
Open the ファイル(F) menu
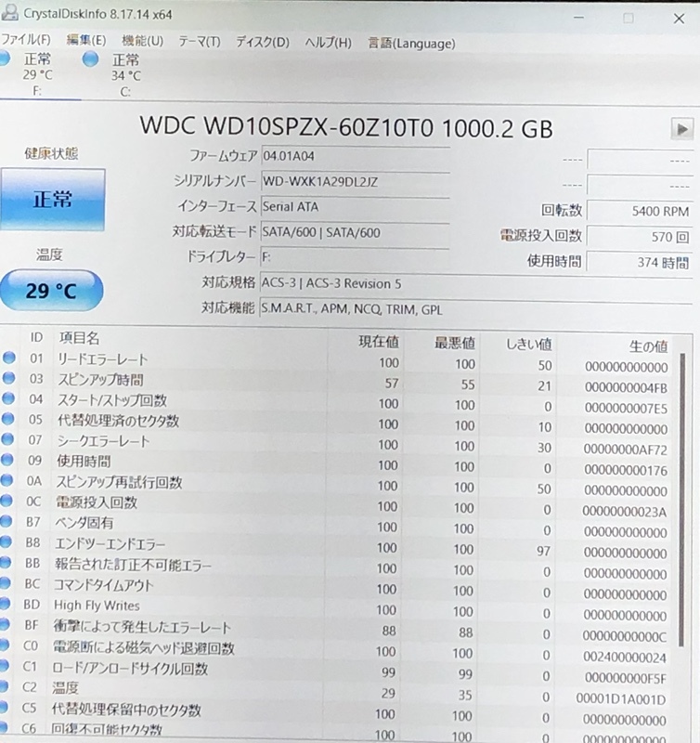tap(26, 40)
